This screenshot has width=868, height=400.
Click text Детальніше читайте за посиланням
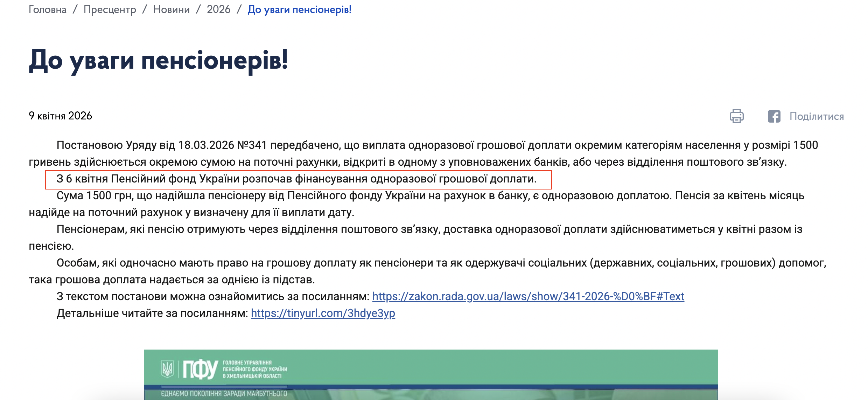152,313
